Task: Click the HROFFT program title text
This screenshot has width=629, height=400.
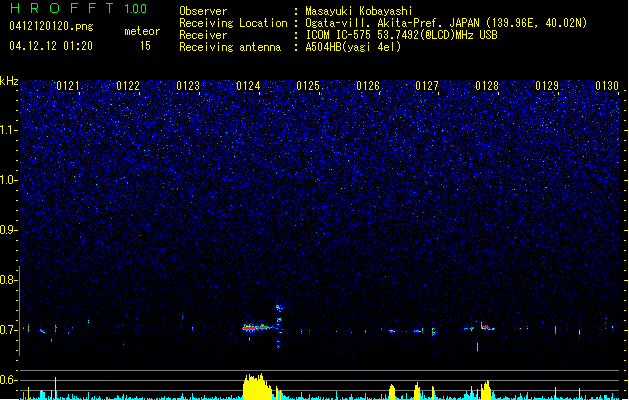Action: coord(62,8)
